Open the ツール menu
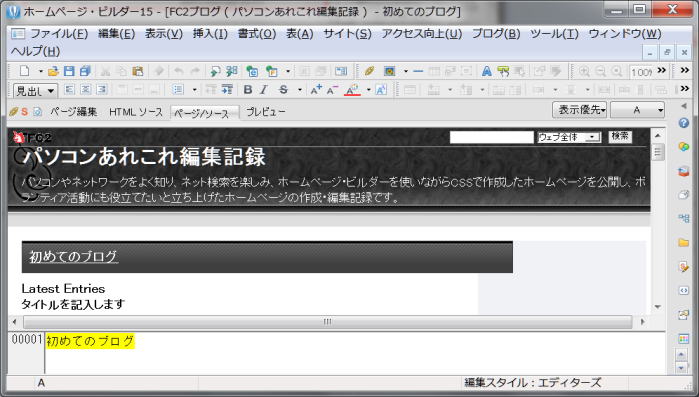The height and width of the screenshot is (397, 699). tap(554, 34)
